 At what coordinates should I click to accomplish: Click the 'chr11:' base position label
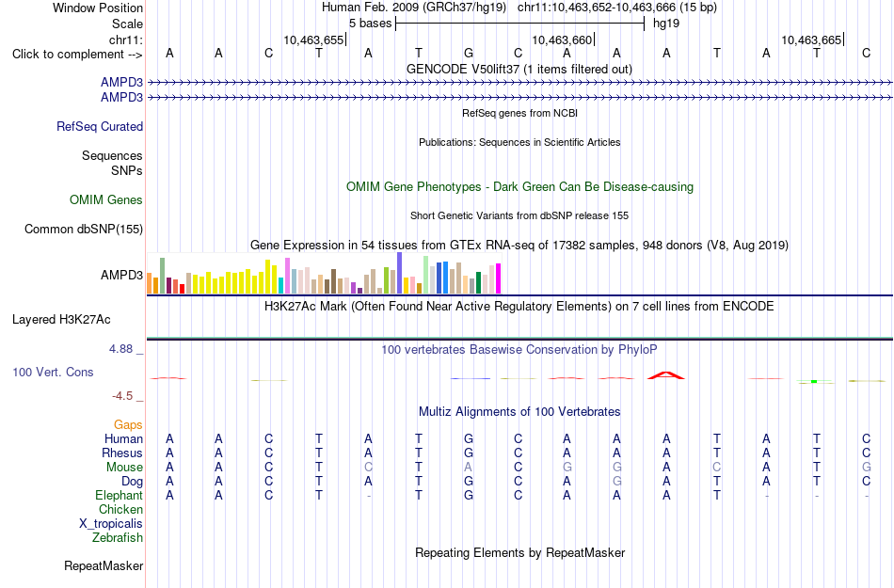point(125,40)
